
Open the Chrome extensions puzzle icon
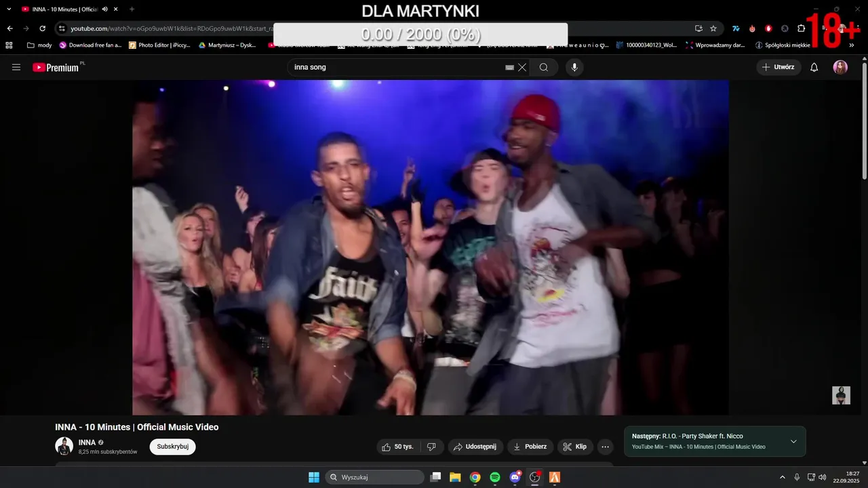pyautogui.click(x=801, y=28)
